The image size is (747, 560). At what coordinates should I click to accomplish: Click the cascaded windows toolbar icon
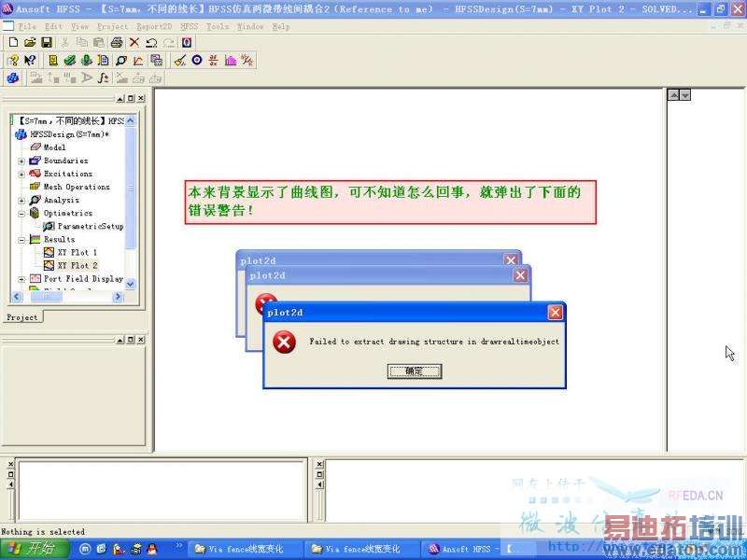156,61
